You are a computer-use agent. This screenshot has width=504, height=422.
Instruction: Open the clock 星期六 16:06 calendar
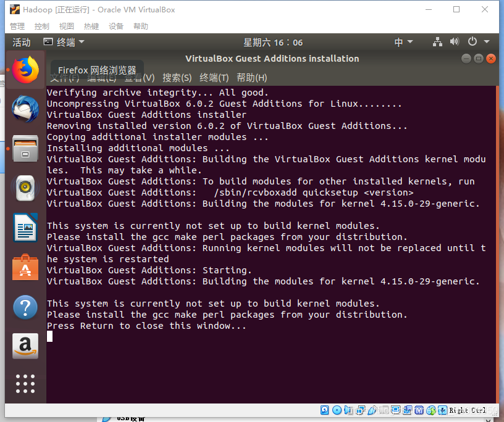(x=273, y=43)
